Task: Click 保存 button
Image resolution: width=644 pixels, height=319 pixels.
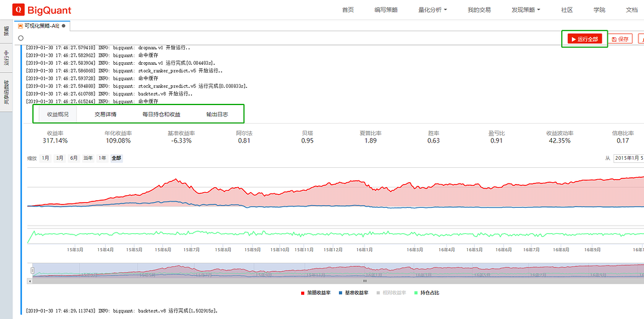Action: coord(620,39)
